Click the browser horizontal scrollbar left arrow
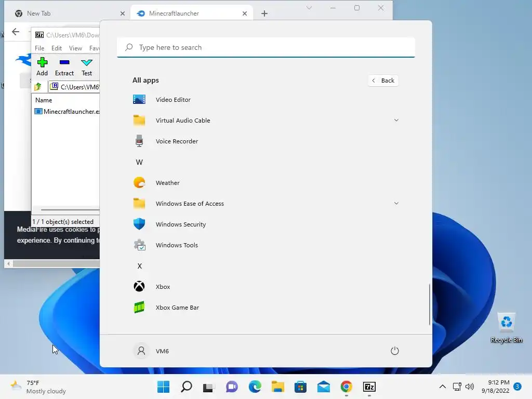This screenshot has height=399, width=532. 8,263
